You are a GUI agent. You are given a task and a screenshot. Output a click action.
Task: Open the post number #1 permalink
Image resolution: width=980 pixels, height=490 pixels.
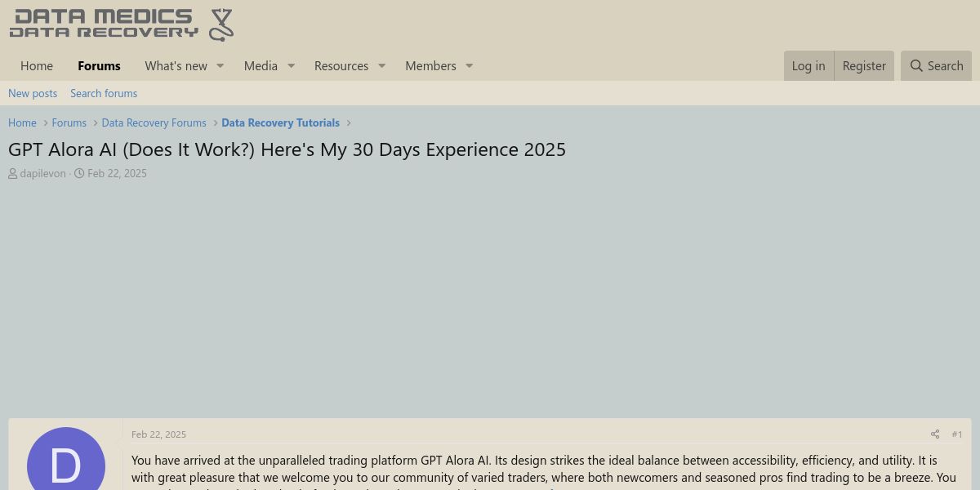tap(957, 434)
